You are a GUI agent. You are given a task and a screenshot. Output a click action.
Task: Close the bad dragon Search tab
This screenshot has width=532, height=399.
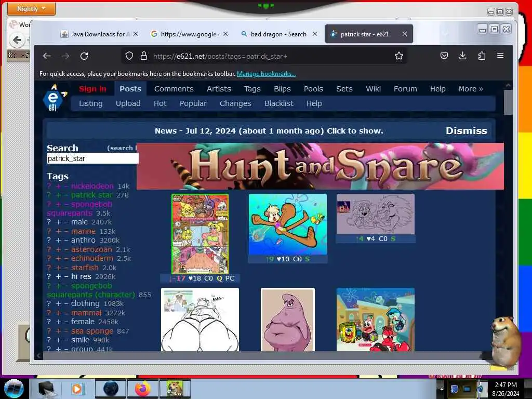pos(315,34)
